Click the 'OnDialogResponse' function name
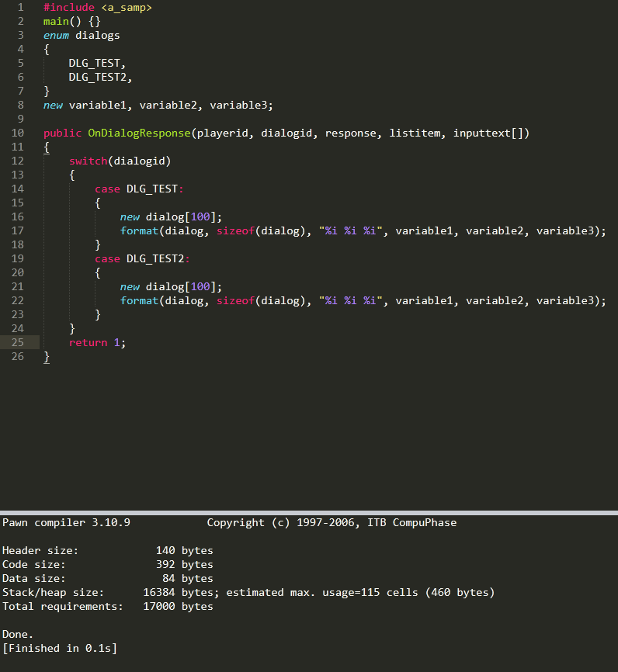 pos(139,133)
